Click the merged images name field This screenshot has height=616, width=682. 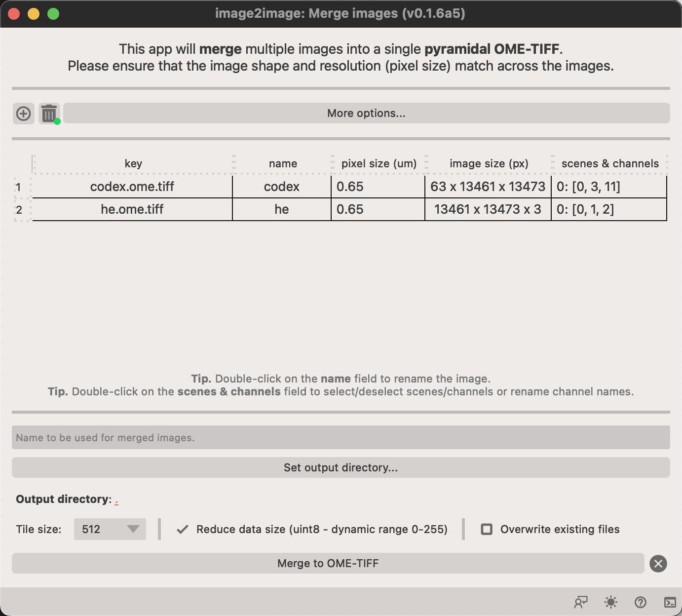[x=341, y=437]
